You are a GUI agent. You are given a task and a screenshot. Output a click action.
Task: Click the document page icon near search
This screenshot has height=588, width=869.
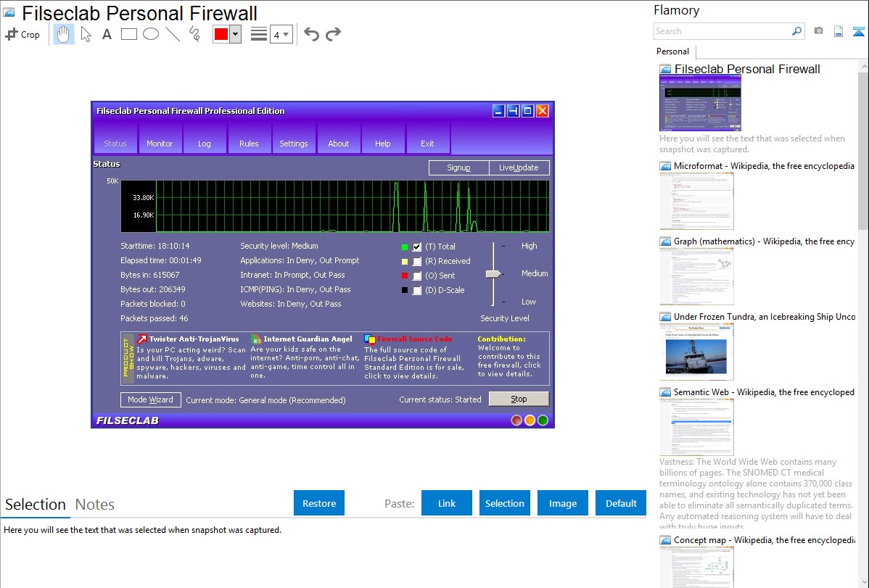[839, 31]
